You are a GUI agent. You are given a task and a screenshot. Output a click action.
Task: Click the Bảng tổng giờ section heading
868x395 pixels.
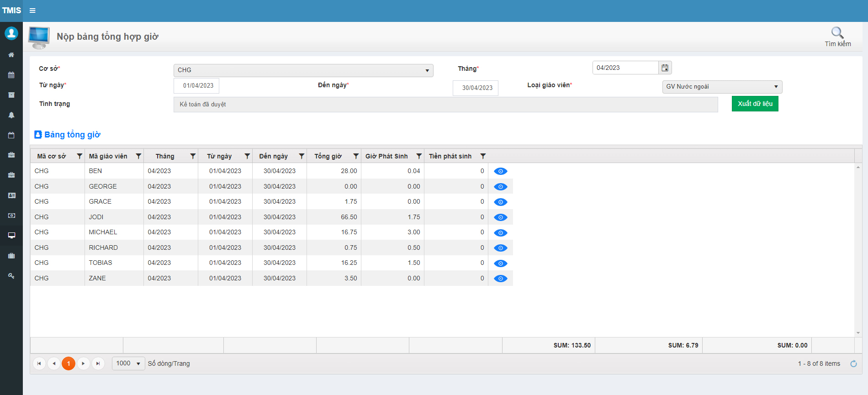(x=68, y=135)
